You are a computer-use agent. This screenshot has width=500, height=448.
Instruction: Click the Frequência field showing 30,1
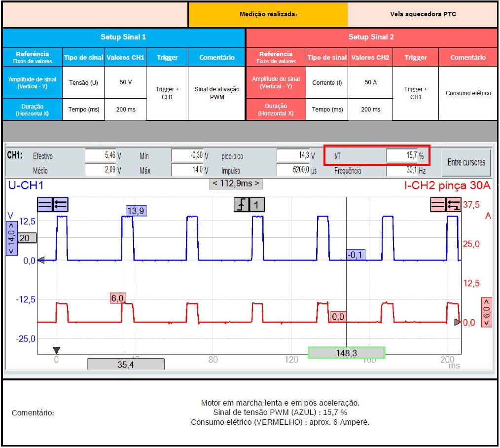(402, 170)
